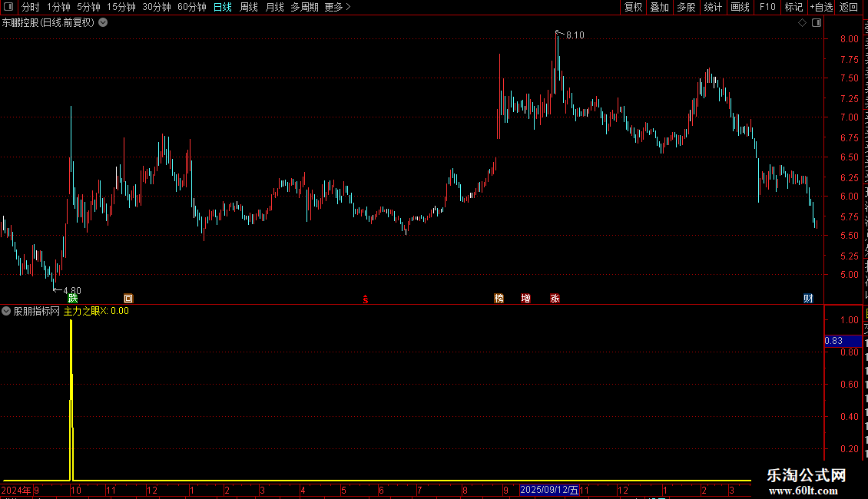
Task: Open the 榜 event marker icon
Action: [499, 299]
